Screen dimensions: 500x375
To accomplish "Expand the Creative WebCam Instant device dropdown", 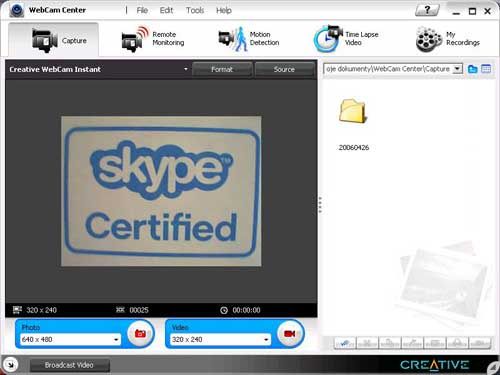I will [186, 69].
